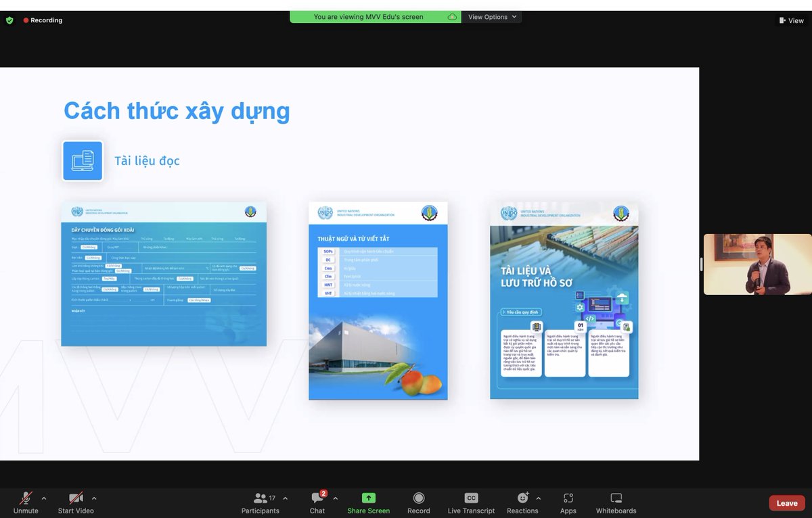Expand the caret next to Participants

[x=285, y=498]
